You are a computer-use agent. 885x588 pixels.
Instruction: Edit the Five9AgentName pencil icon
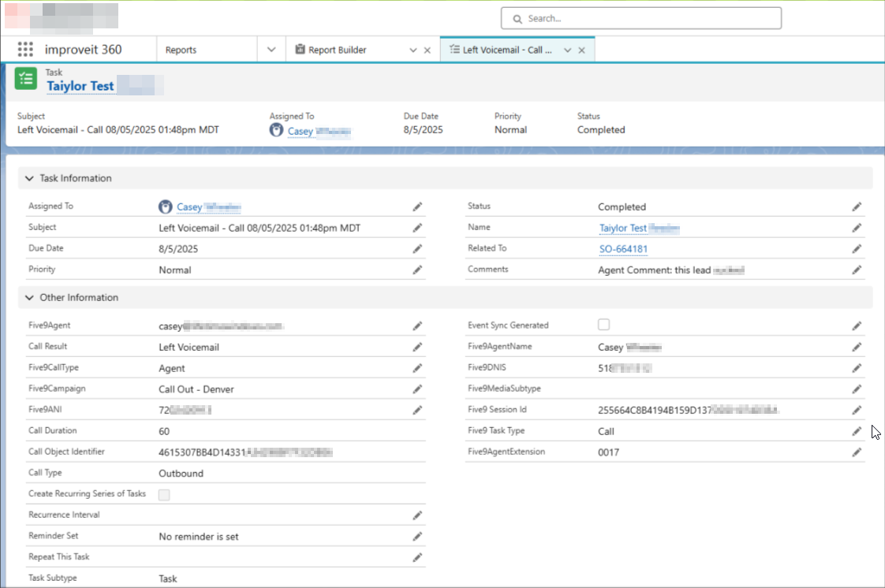[x=857, y=348]
